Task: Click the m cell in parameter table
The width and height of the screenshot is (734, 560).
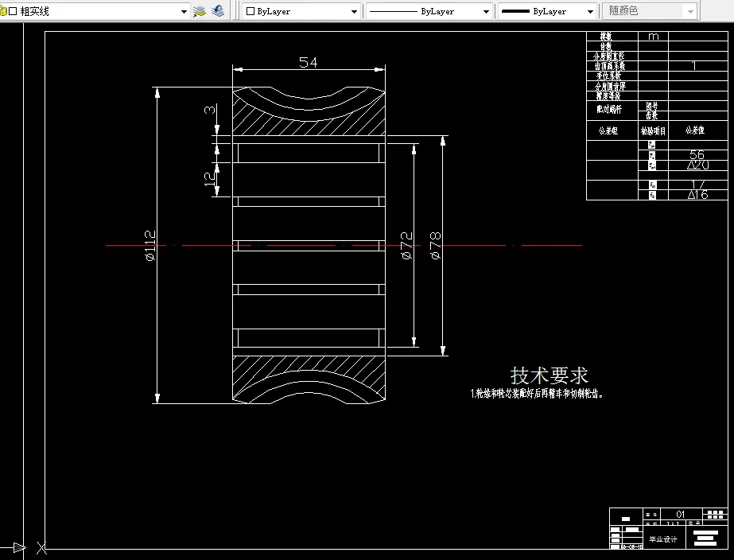Action: click(x=654, y=36)
